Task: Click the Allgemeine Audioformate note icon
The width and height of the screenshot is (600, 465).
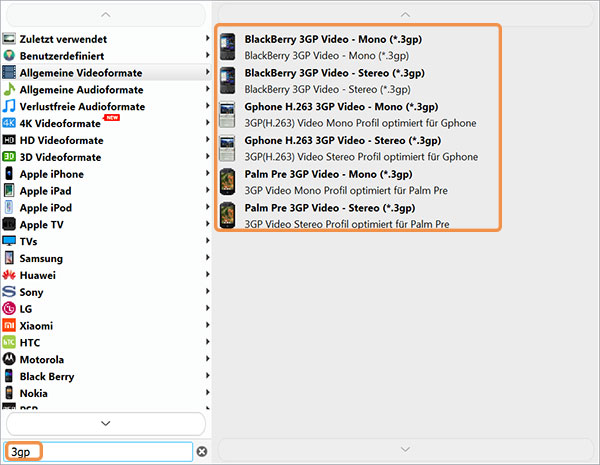Action: (9, 89)
